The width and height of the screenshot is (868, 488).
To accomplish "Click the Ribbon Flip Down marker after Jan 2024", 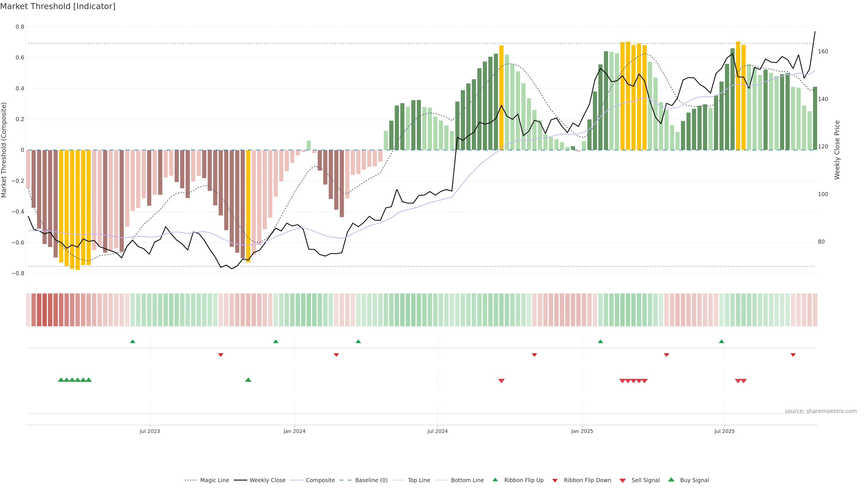I will pyautogui.click(x=336, y=355).
